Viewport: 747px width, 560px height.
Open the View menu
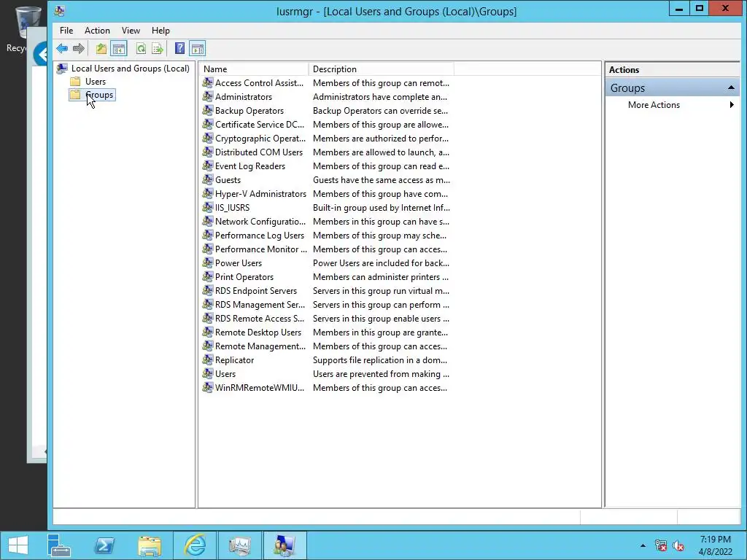(x=131, y=31)
